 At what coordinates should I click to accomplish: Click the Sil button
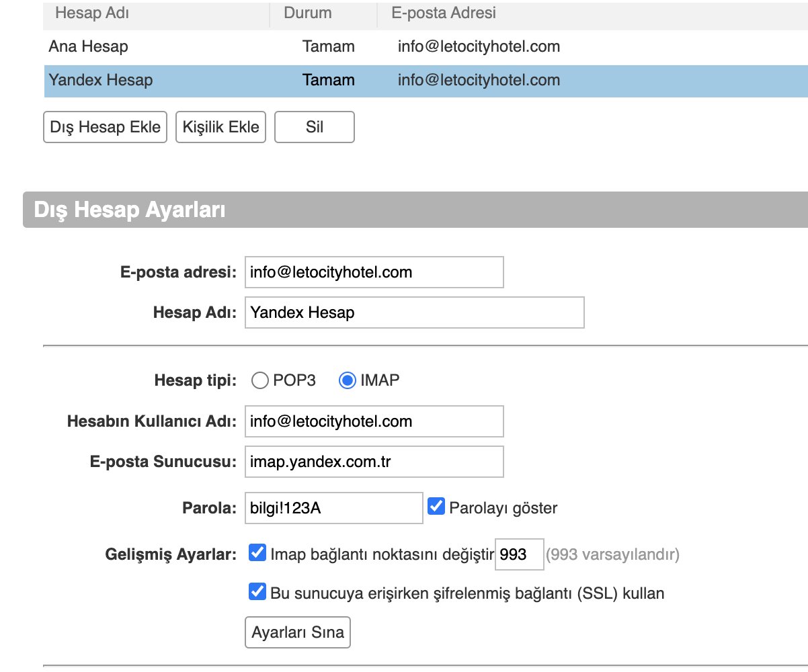[x=314, y=127]
